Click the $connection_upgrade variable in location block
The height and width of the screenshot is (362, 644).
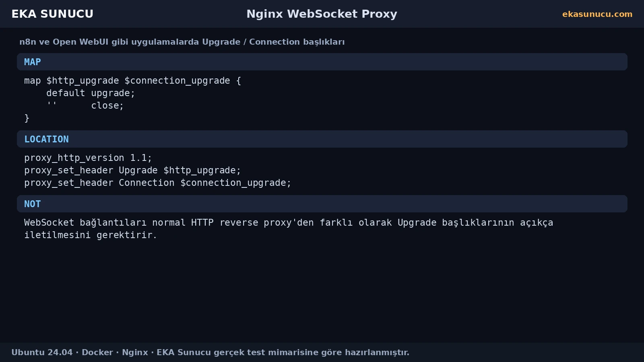pyautogui.click(x=233, y=183)
